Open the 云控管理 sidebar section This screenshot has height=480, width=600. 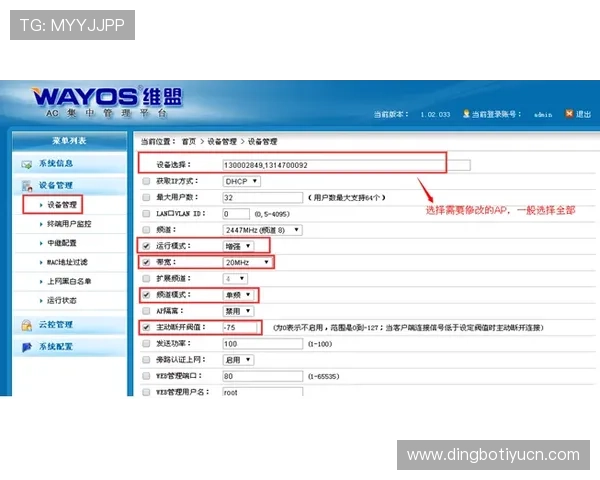click(56, 325)
